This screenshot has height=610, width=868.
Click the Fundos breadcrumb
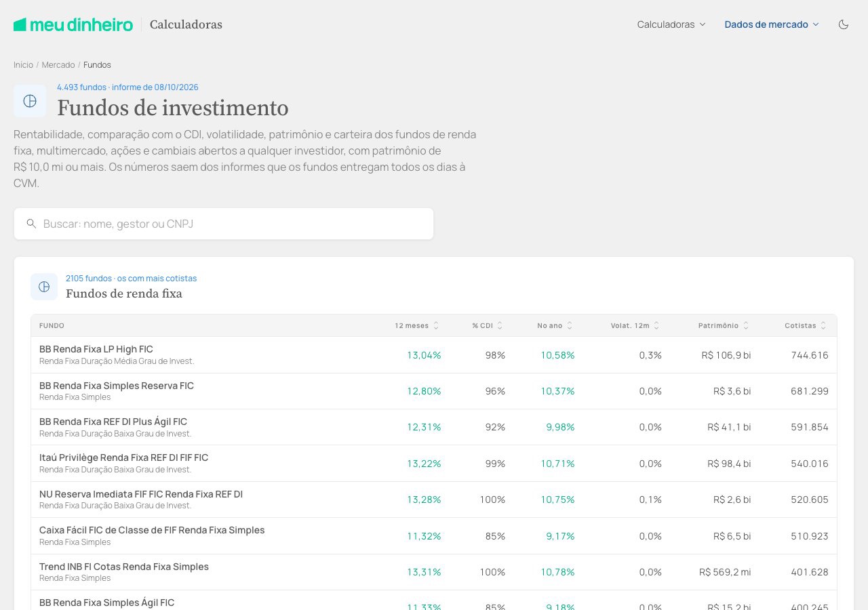click(97, 65)
